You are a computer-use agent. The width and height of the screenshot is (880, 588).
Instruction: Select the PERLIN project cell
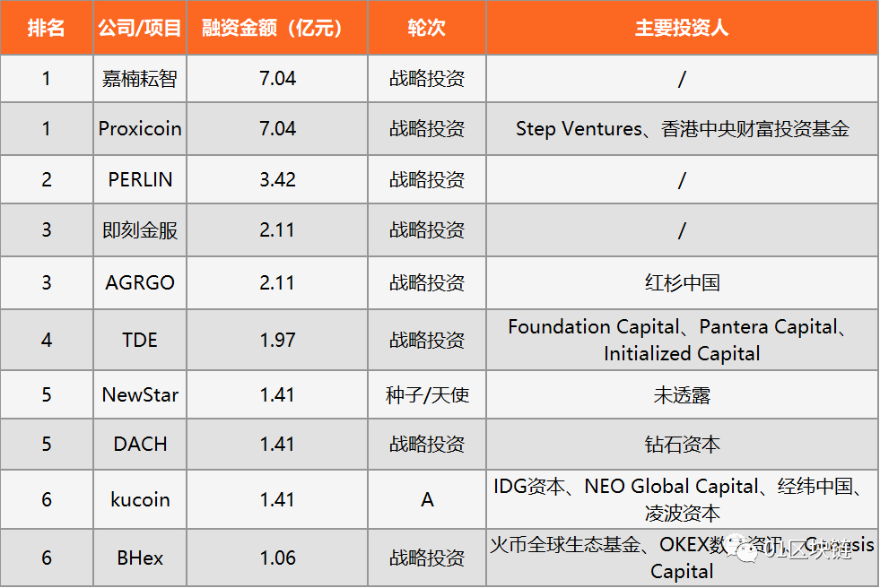[140, 179]
